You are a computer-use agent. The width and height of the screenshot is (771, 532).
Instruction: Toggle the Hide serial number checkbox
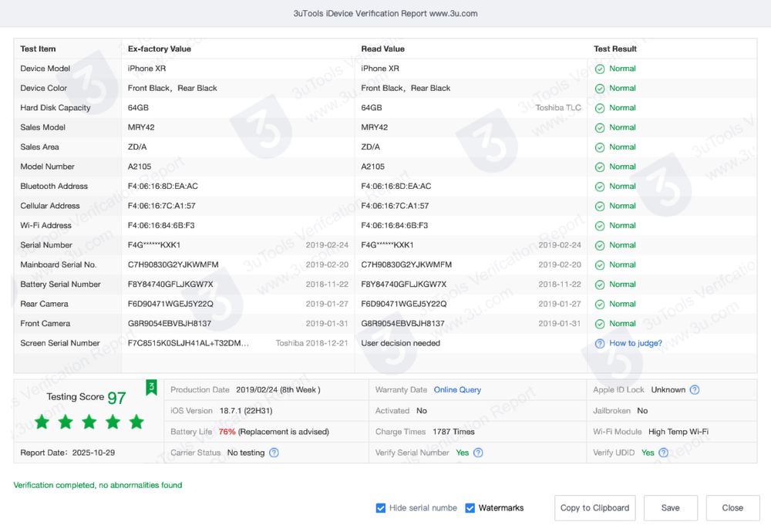(381, 508)
